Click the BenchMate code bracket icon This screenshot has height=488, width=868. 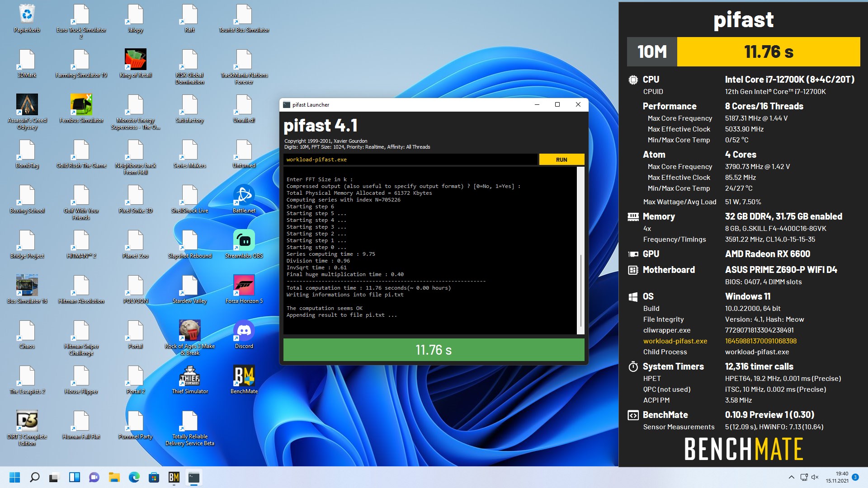(x=633, y=415)
